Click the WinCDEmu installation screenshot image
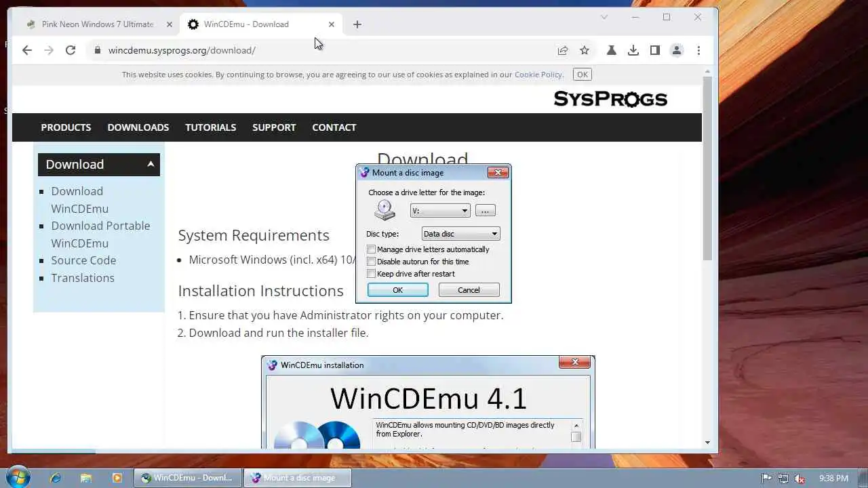Image resolution: width=868 pixels, height=488 pixels. coord(428,402)
